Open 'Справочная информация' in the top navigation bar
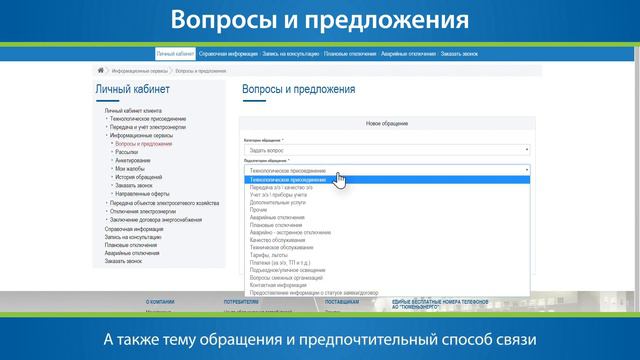The image size is (640, 360). pyautogui.click(x=228, y=54)
